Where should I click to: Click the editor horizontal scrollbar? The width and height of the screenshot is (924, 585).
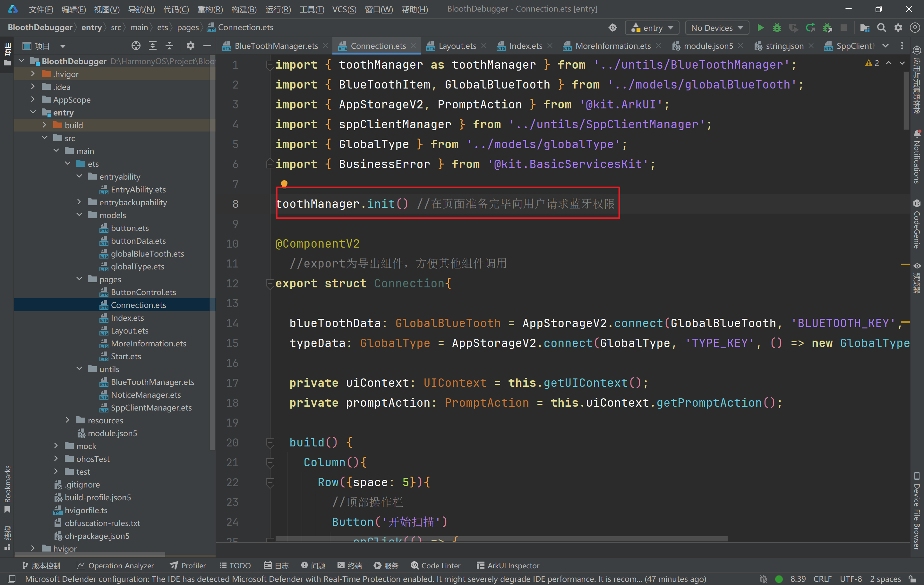[x=501, y=538]
